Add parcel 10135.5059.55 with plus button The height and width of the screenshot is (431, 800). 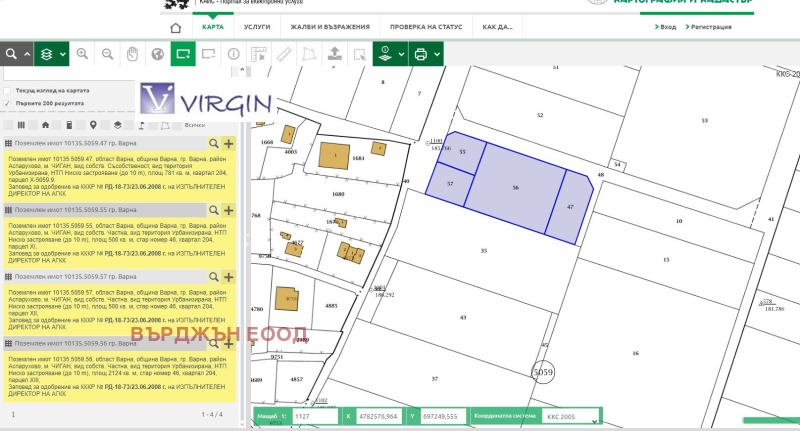(x=229, y=210)
